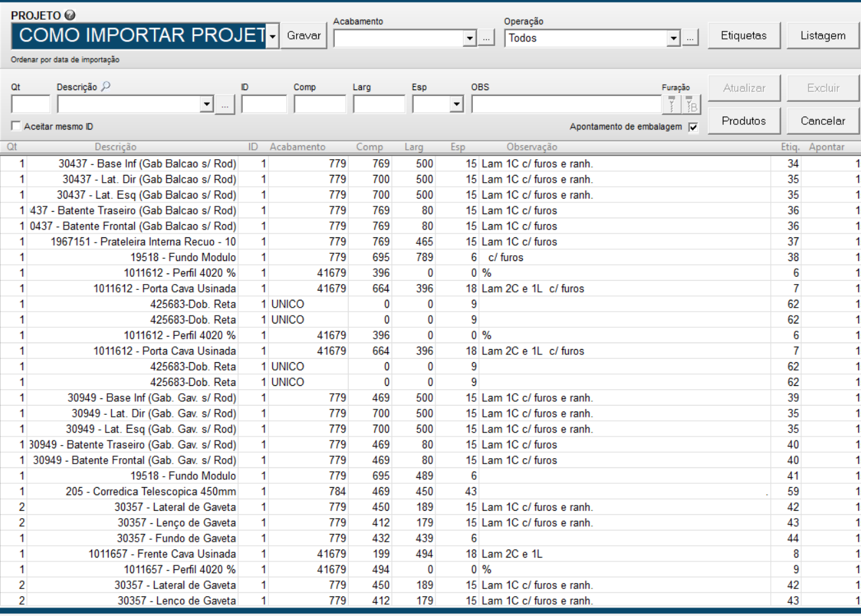Click Etiq. value 37 in Prateleira row
The width and height of the screenshot is (861, 616).
point(793,242)
